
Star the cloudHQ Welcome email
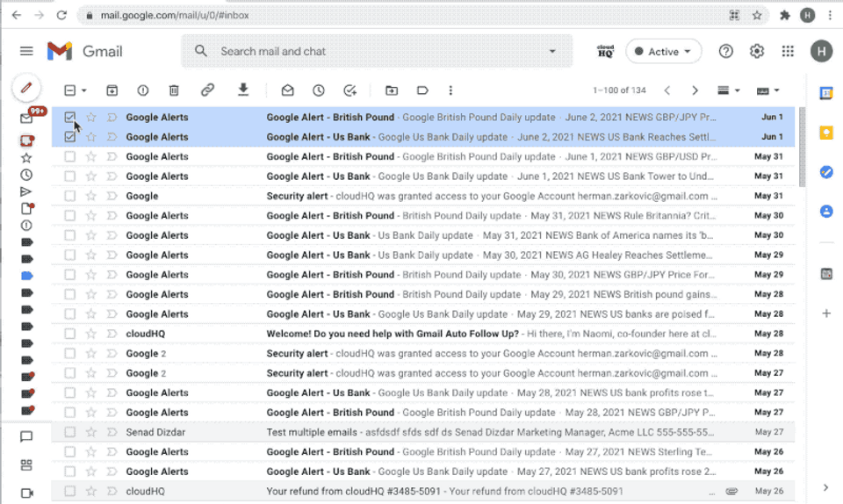90,334
